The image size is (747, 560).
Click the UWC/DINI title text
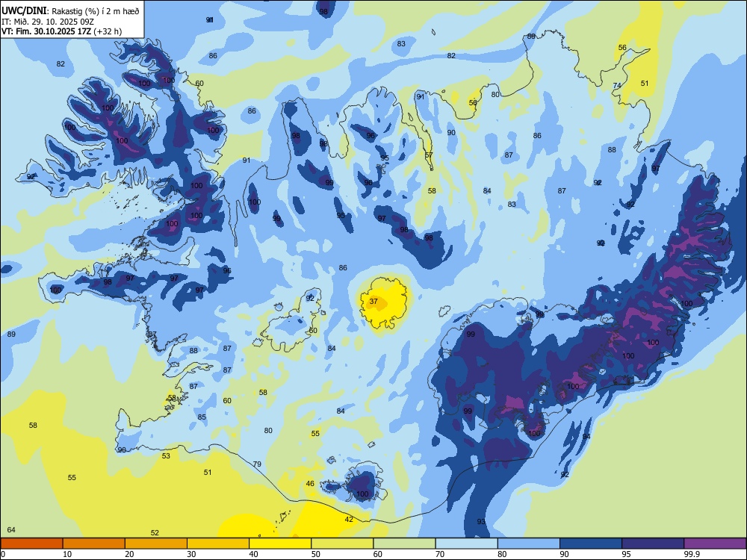point(24,11)
